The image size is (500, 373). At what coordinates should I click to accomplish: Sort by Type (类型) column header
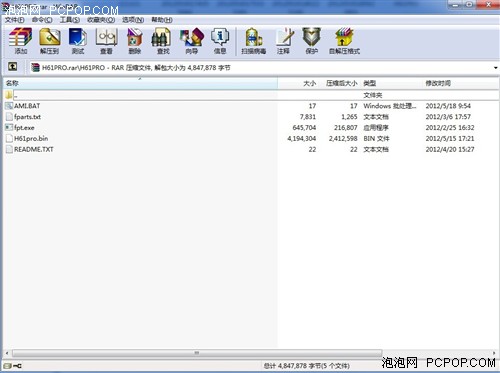392,83
